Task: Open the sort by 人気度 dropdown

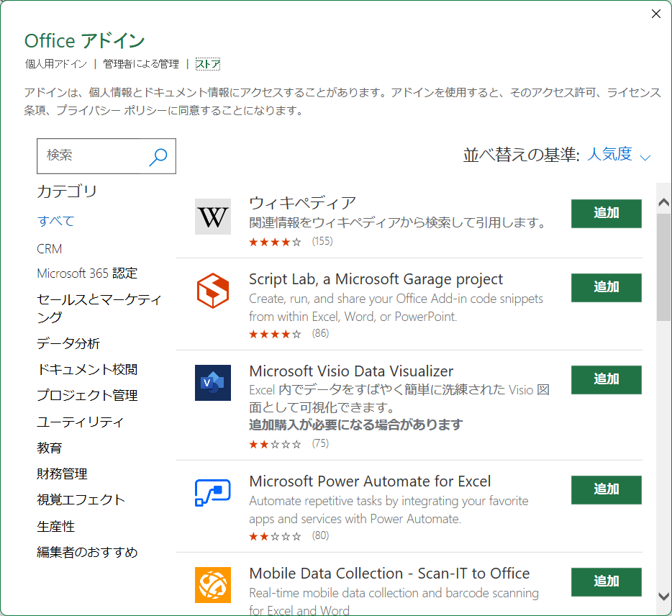Action: [x=619, y=155]
